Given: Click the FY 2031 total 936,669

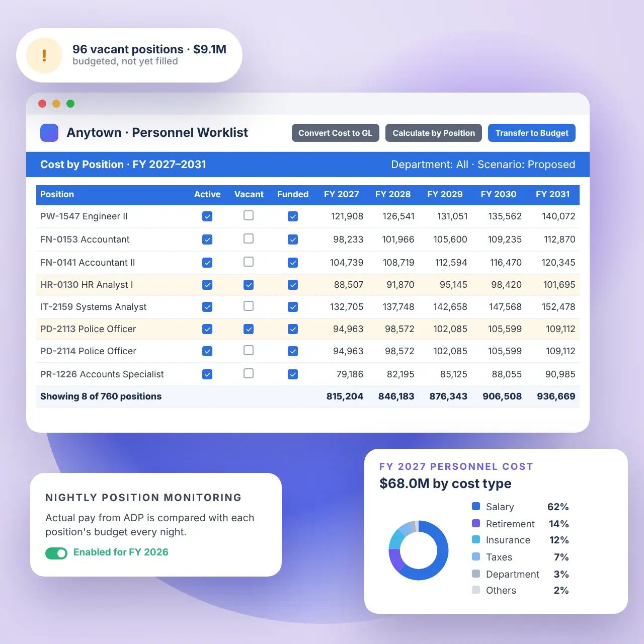Looking at the screenshot, I should pyautogui.click(x=556, y=396).
